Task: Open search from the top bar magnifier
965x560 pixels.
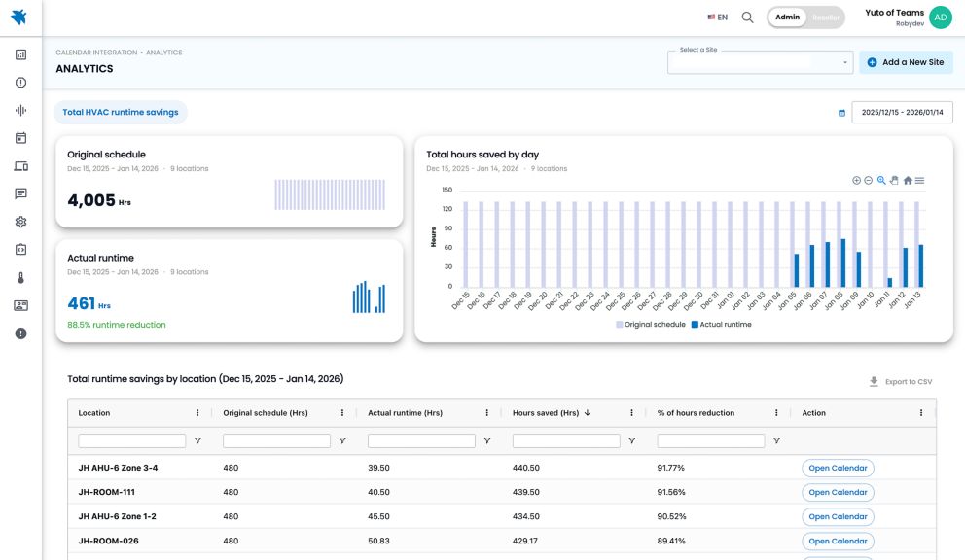Action: pos(745,17)
